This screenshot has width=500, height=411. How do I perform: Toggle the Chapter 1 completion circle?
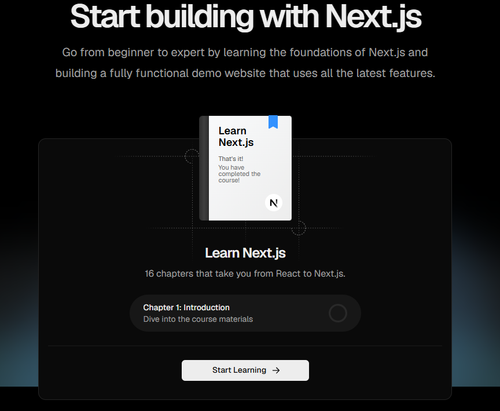point(338,313)
